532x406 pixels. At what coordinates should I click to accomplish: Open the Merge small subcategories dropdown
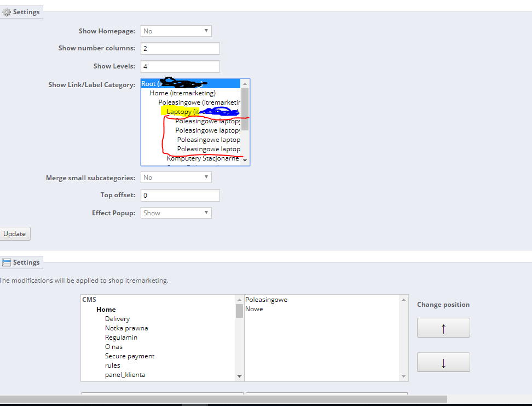coord(176,178)
